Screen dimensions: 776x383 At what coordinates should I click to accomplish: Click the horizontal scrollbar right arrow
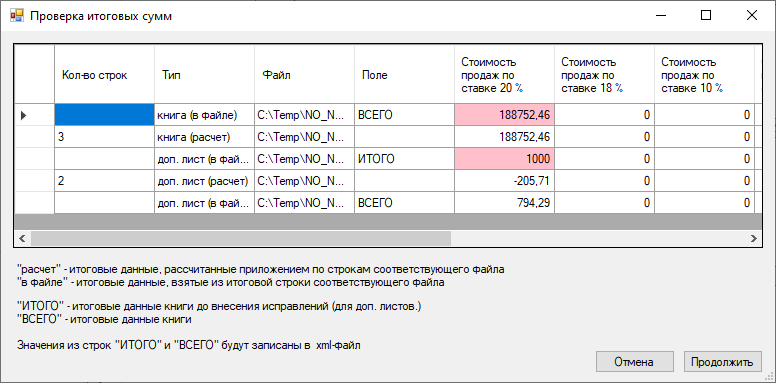click(754, 239)
